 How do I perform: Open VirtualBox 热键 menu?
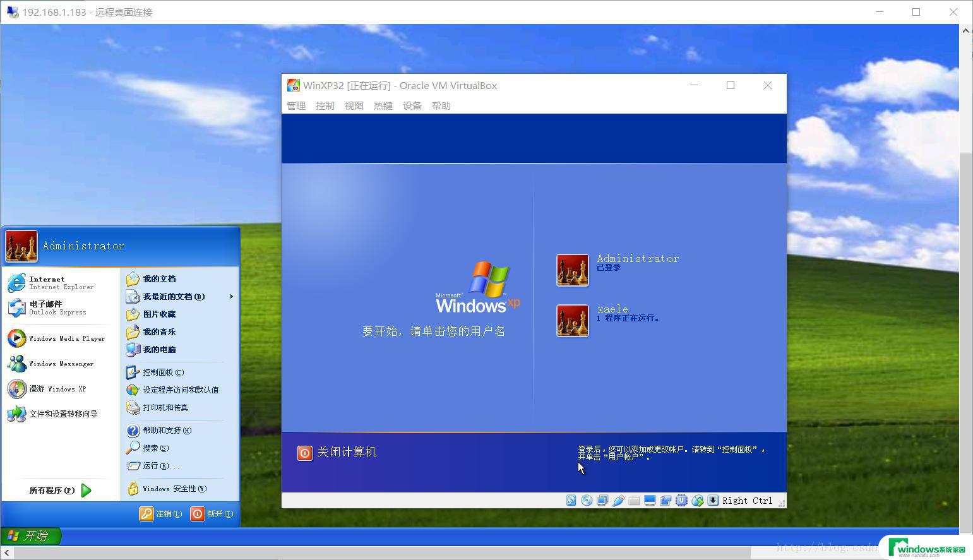click(383, 106)
